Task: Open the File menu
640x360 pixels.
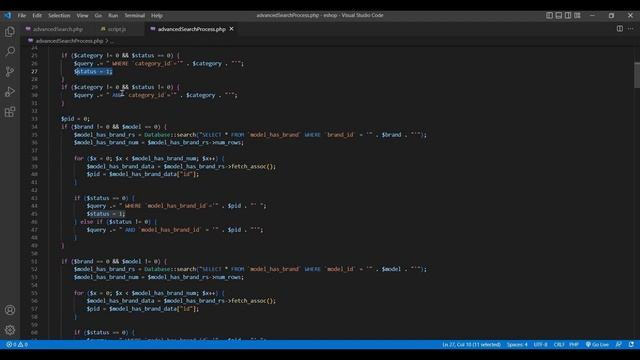Action: [22, 16]
